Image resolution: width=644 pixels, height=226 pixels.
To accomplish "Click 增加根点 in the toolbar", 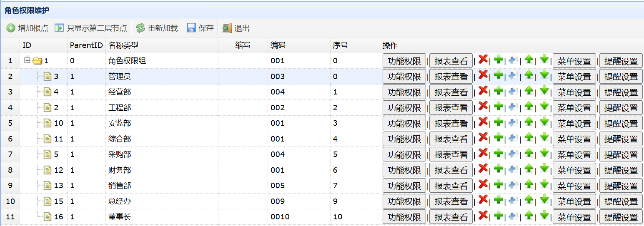I will pos(28,28).
